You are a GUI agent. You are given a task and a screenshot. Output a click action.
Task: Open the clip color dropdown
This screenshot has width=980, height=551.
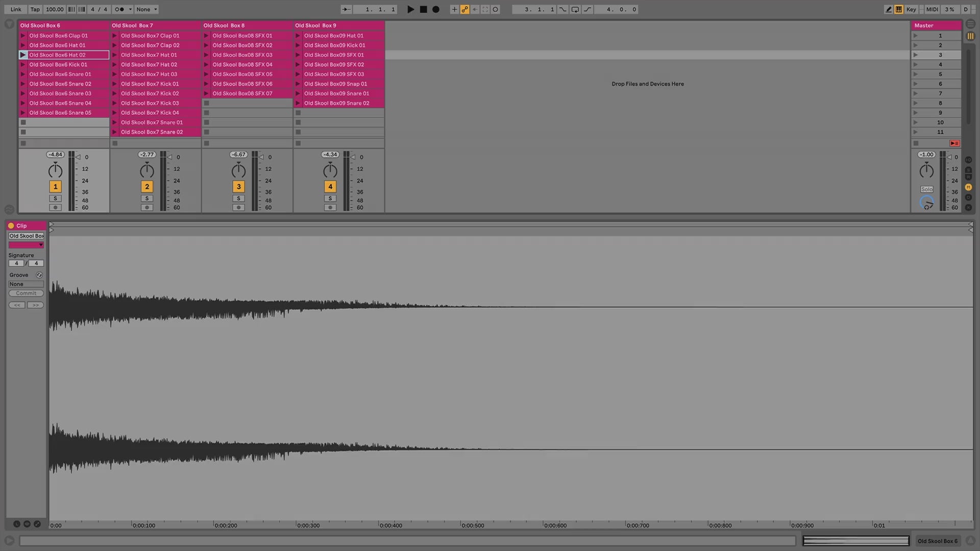coord(26,245)
